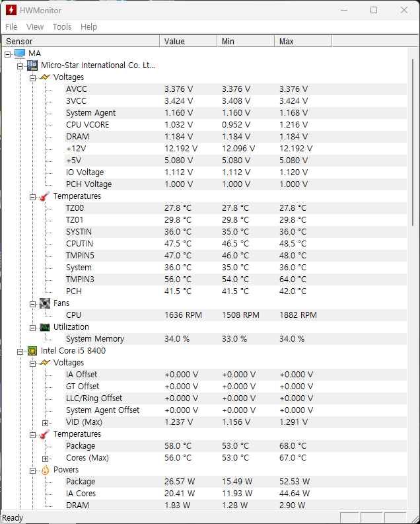Screen dimensions: 420x524
Task: Click the motherboard Temperatures thermometer icon
Action: [45, 196]
